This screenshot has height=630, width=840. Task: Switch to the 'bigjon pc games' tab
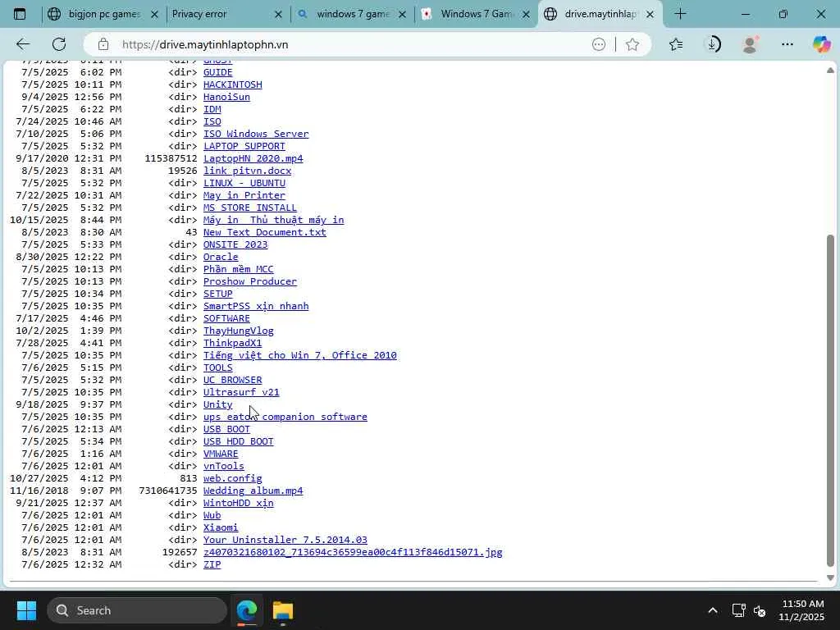104,14
